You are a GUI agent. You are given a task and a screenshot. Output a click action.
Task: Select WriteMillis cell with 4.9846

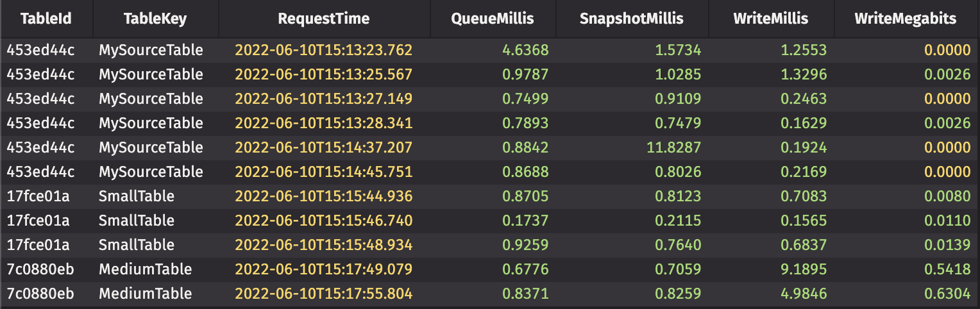pyautogui.click(x=804, y=294)
